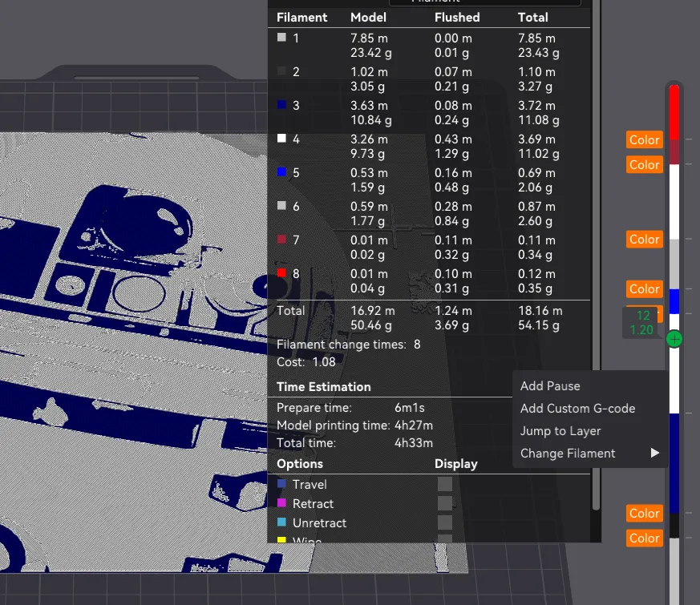Click the Model column header
This screenshot has height=605, width=700.
368,18
